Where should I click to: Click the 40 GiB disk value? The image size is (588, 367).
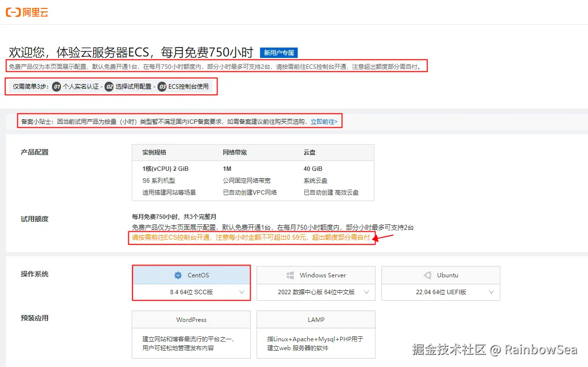pos(313,169)
